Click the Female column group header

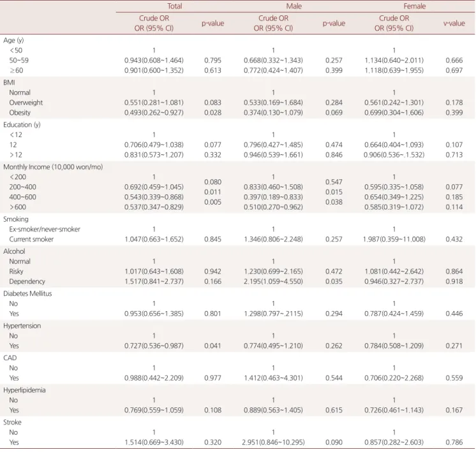tap(414, 6)
